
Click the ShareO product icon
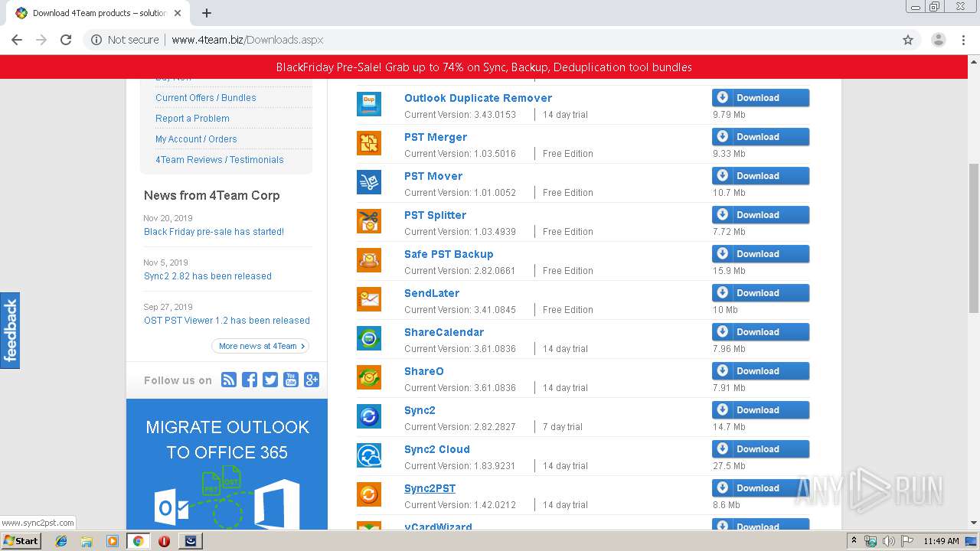click(369, 377)
